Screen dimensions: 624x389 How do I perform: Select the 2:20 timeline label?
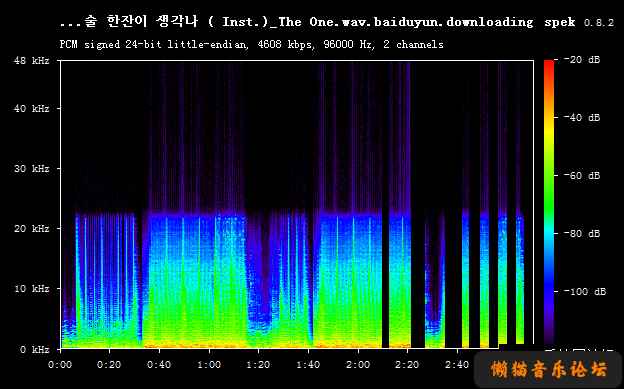(x=408, y=364)
